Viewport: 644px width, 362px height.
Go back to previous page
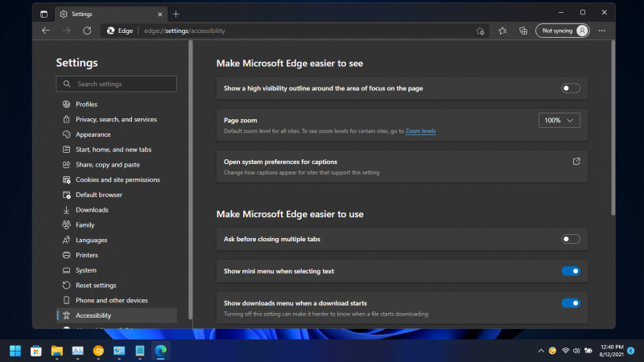[x=46, y=31]
